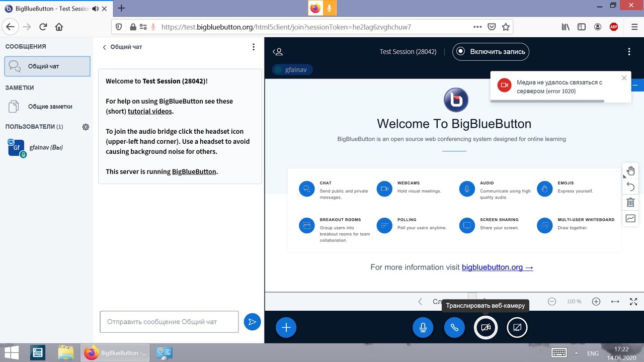
Task: Open Server Manager from the taskbar
Action: tap(38, 353)
